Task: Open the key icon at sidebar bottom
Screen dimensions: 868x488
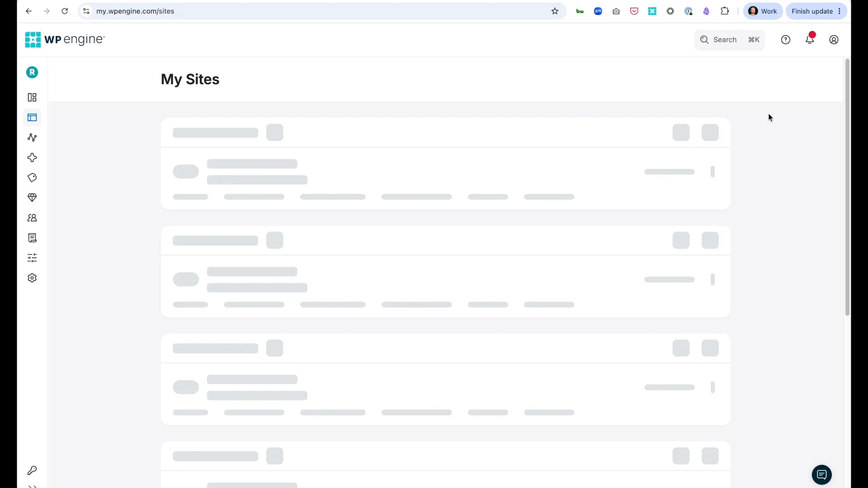Action: (32, 471)
